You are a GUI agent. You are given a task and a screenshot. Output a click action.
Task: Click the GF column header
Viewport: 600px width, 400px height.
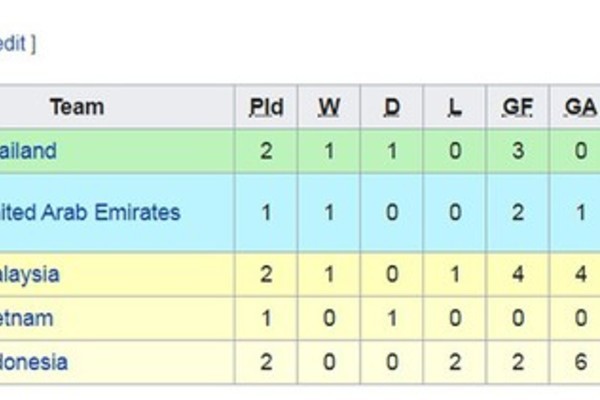[517, 107]
